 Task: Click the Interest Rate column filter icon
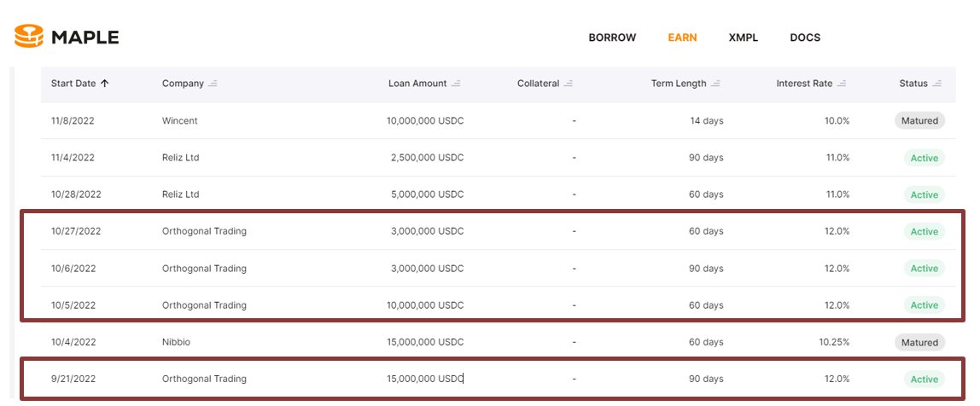point(842,83)
